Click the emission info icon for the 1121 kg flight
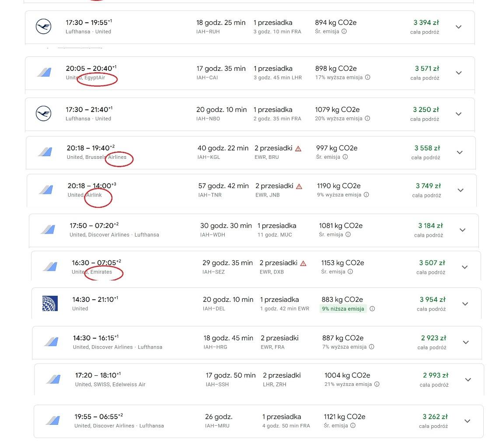 point(352,425)
